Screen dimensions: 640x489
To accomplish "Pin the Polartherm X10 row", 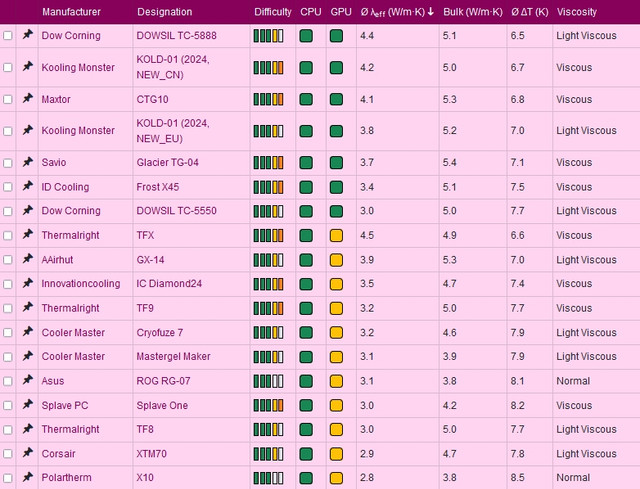I will point(27,477).
